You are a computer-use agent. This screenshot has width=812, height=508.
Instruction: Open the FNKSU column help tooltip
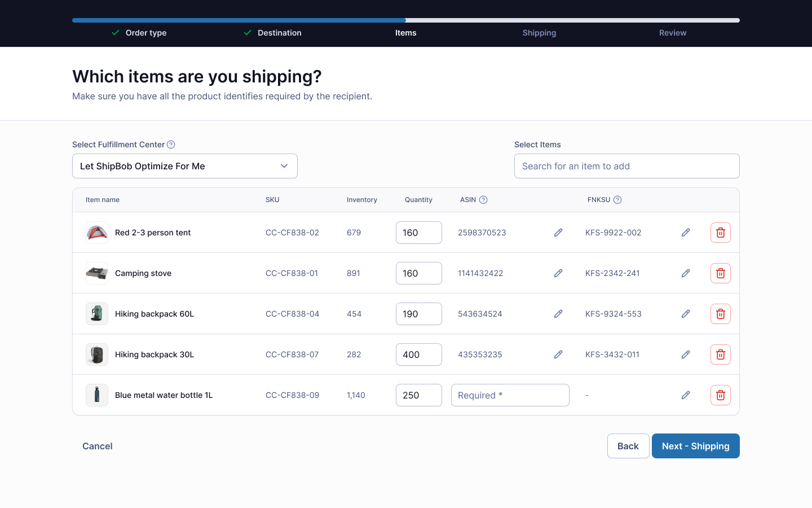click(617, 199)
